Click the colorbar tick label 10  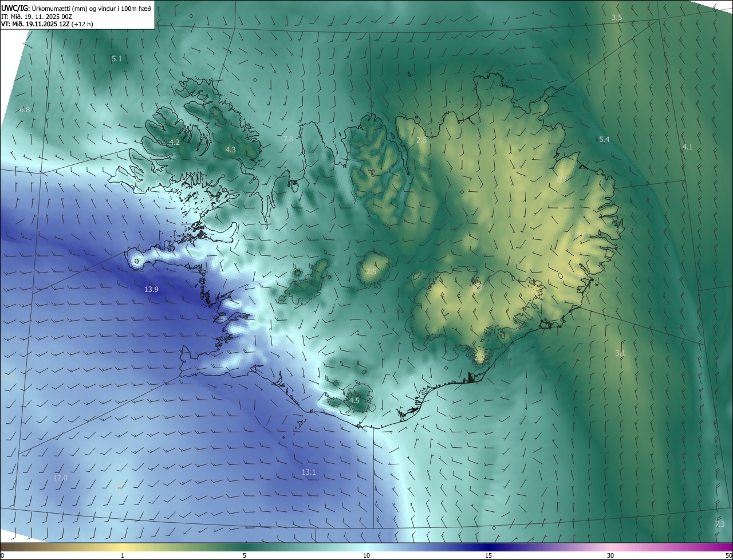point(366,555)
